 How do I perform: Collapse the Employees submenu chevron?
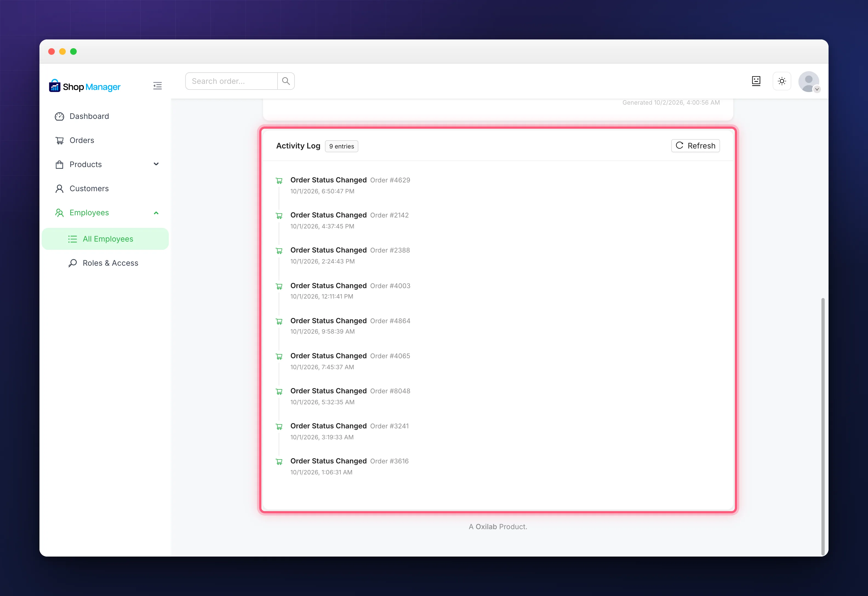point(156,213)
